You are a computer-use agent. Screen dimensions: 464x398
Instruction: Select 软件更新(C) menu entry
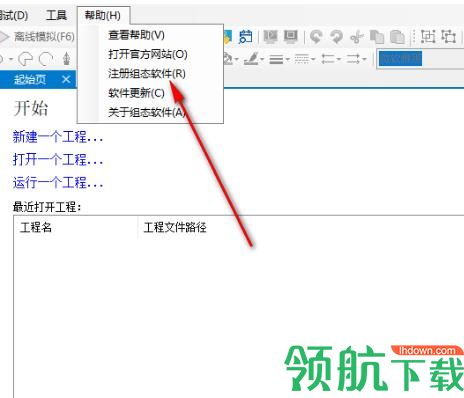click(x=136, y=93)
